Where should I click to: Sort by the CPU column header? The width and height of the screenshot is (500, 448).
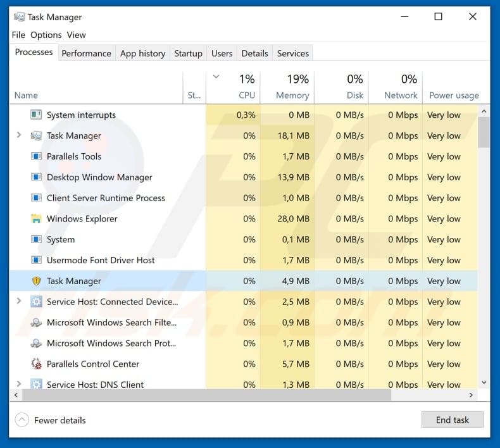pyautogui.click(x=233, y=87)
